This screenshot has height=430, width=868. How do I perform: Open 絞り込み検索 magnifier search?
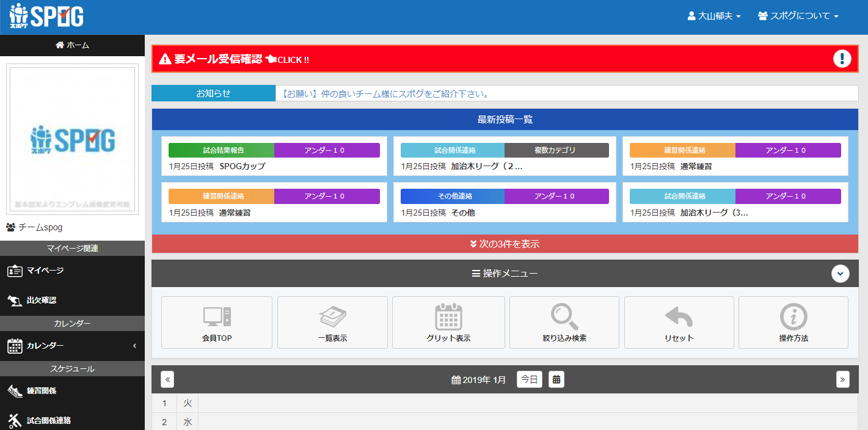pos(564,316)
